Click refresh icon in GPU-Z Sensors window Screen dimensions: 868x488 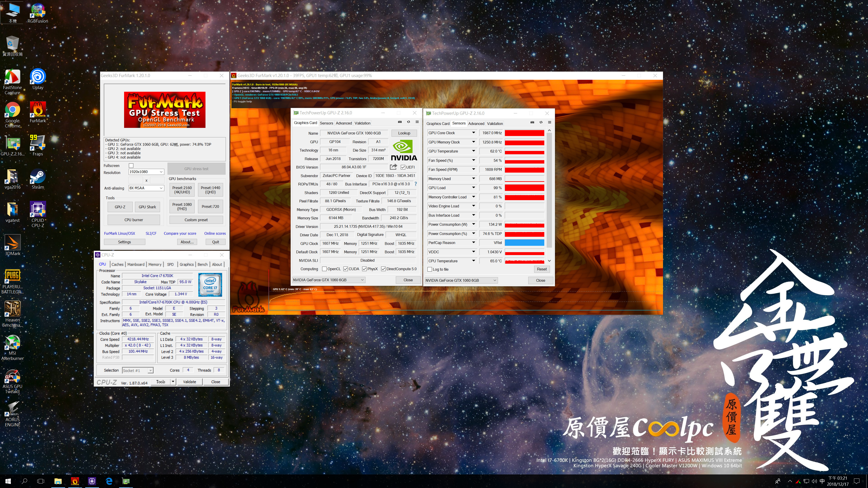(541, 122)
